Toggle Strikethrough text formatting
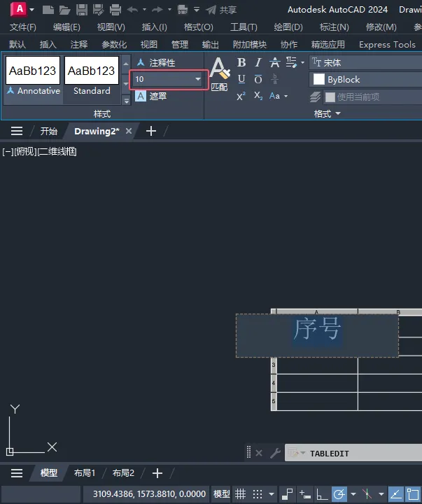The width and height of the screenshot is (422, 504). [x=275, y=62]
